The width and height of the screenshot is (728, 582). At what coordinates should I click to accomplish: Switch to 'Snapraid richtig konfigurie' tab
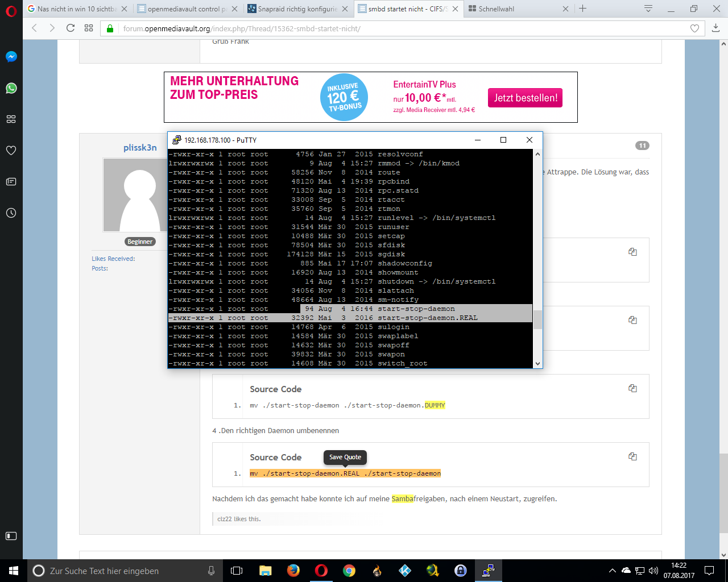click(297, 9)
